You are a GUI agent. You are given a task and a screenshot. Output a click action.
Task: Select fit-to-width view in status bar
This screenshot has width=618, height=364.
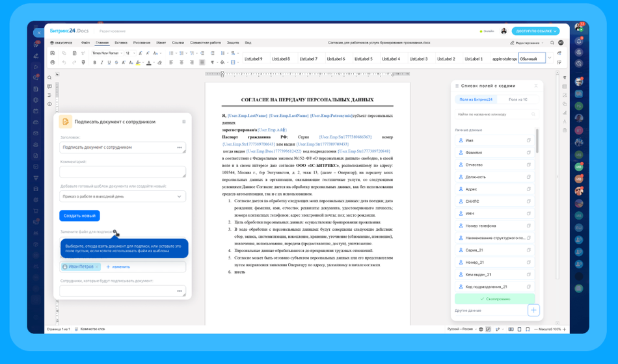coord(528,330)
